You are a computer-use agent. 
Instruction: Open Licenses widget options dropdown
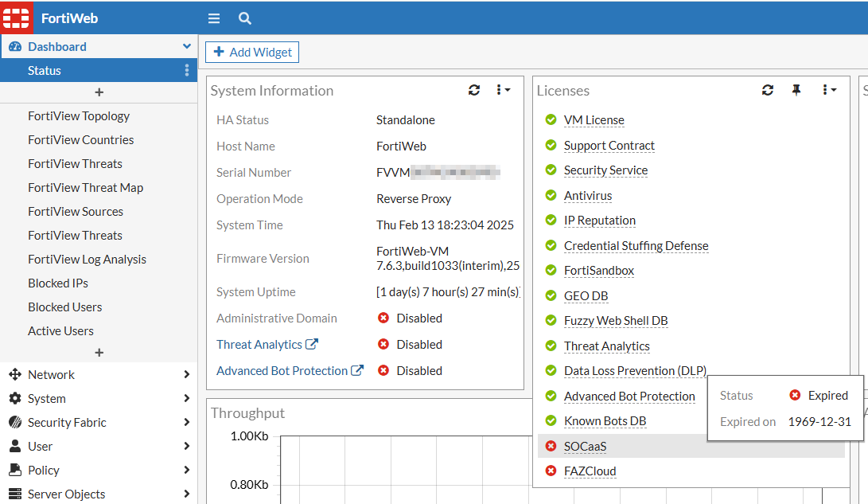coord(829,90)
